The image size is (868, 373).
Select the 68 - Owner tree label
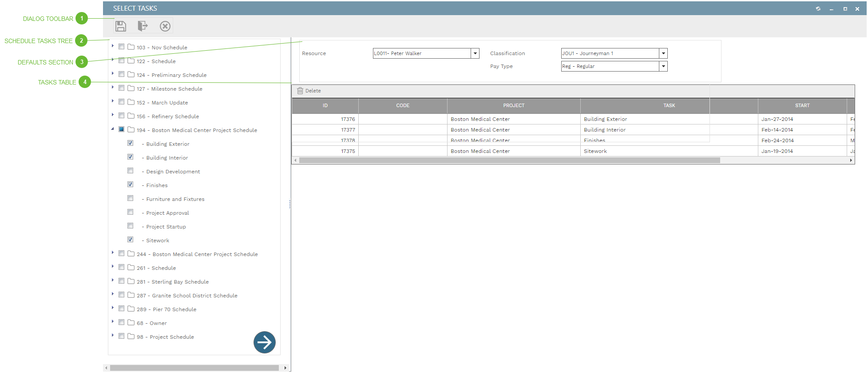coord(152,323)
